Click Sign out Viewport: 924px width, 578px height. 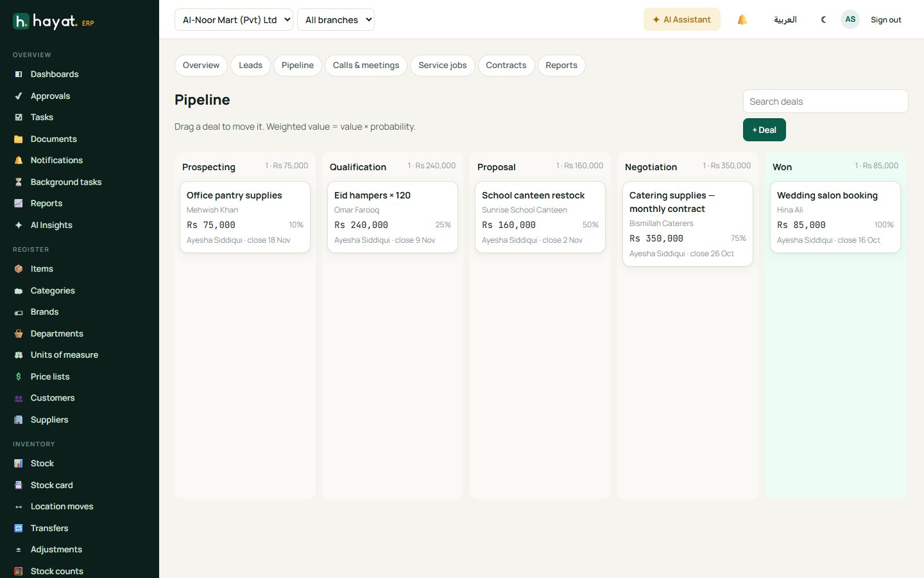click(x=886, y=20)
